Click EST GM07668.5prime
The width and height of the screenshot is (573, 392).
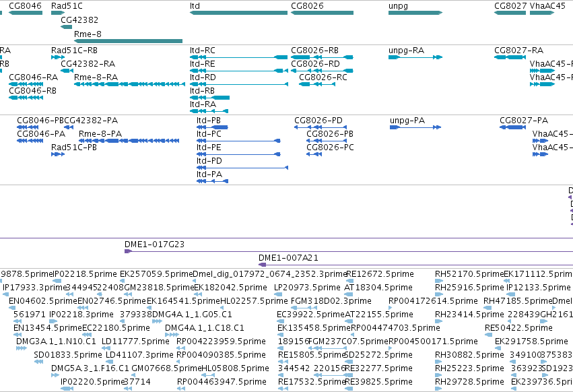[166, 368]
